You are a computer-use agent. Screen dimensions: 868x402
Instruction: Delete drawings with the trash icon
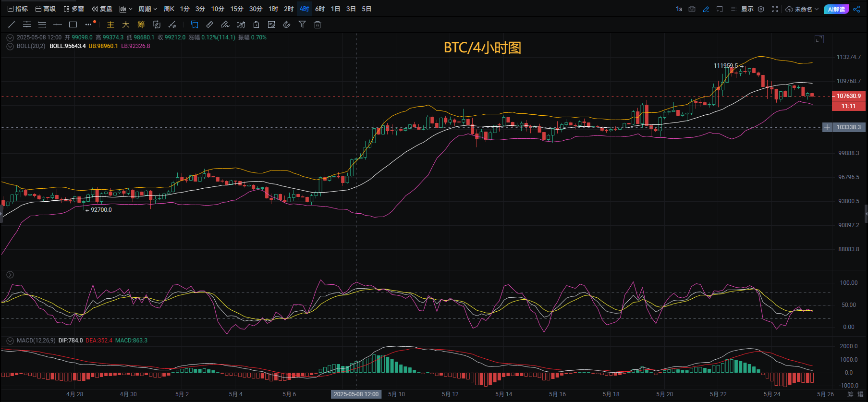coord(318,24)
